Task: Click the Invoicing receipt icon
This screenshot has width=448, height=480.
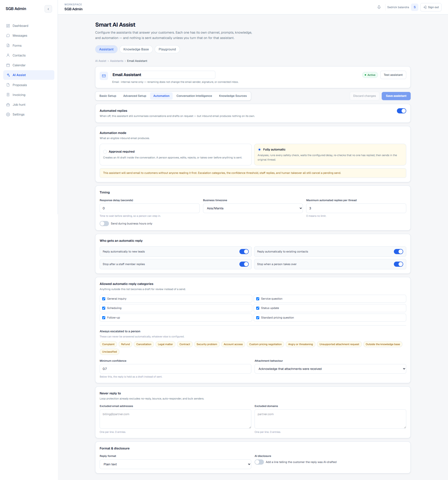Action: 8,95
